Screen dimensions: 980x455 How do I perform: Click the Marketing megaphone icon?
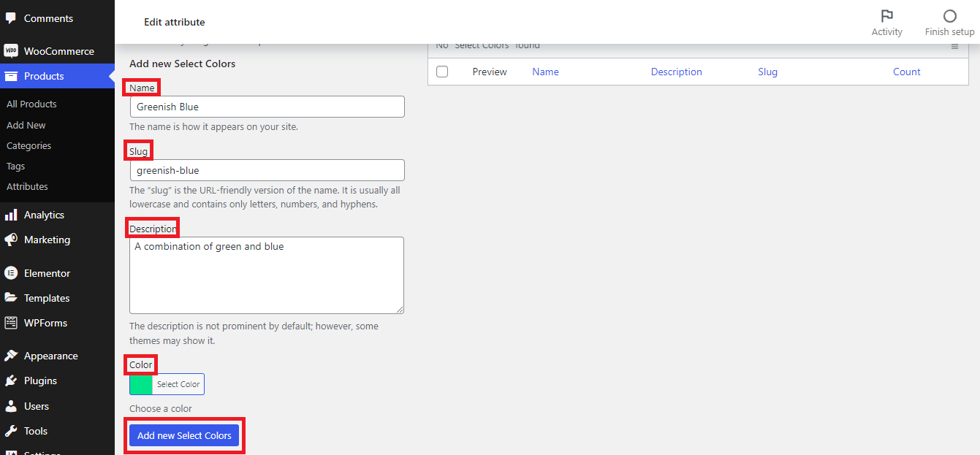[x=11, y=240]
